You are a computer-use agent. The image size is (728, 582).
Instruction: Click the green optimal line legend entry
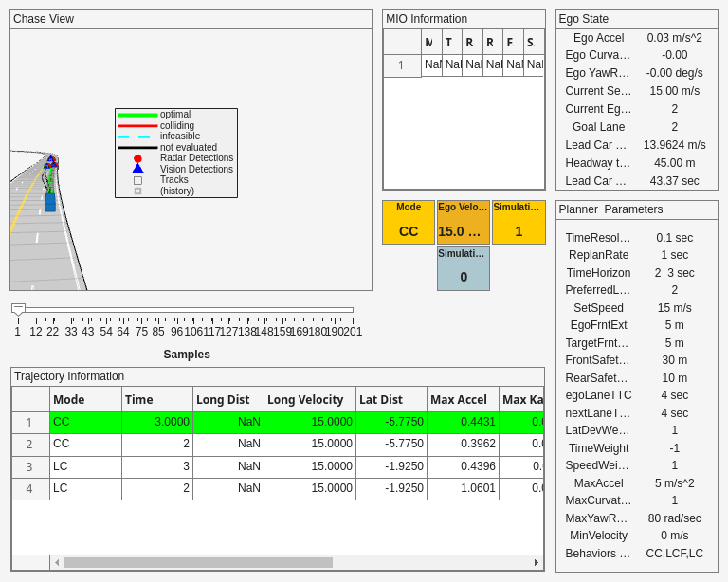coord(137,115)
